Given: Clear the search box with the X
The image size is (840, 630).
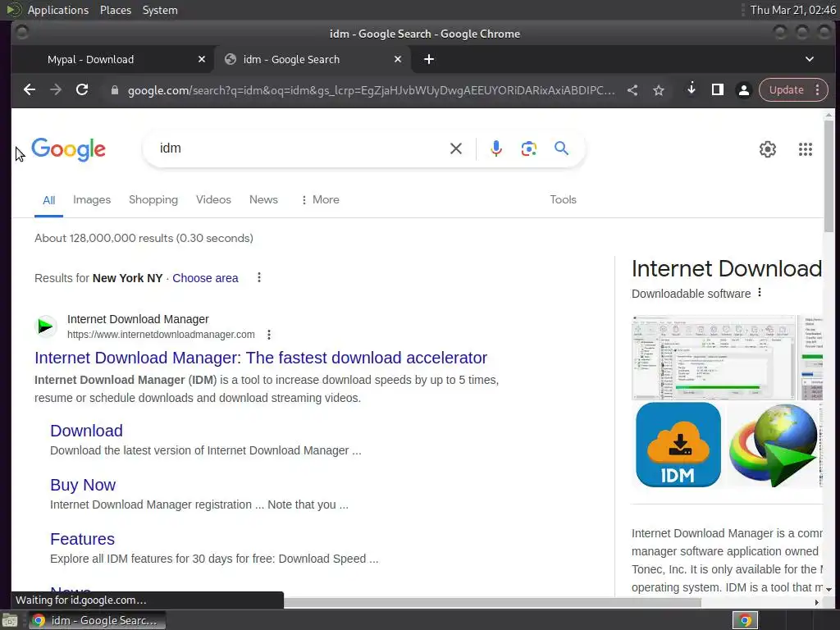Looking at the screenshot, I should point(456,148).
